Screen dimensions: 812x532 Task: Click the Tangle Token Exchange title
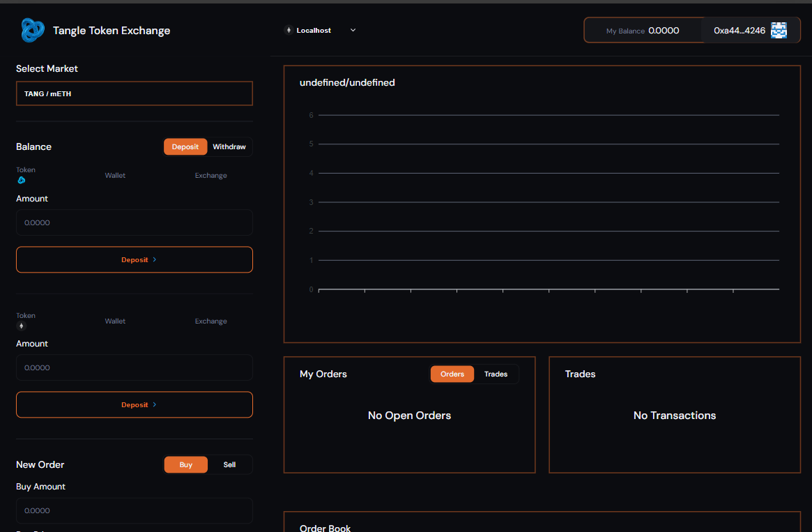click(112, 31)
